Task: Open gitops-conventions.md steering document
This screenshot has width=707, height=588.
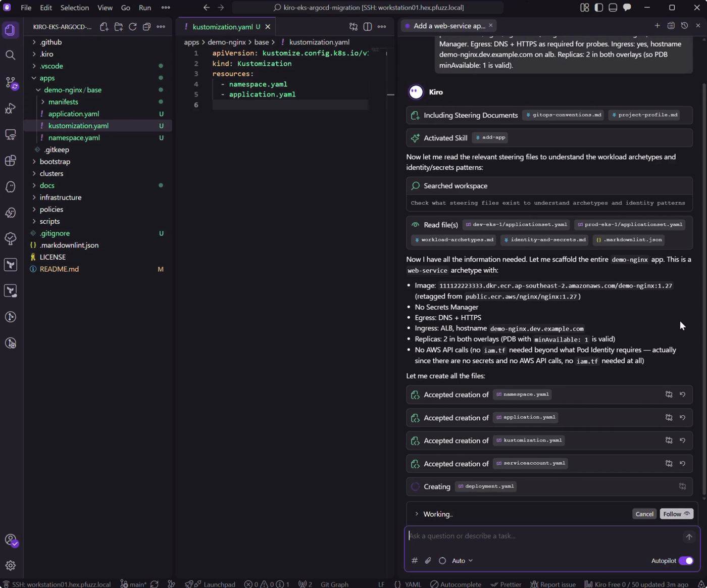Action: (563, 115)
